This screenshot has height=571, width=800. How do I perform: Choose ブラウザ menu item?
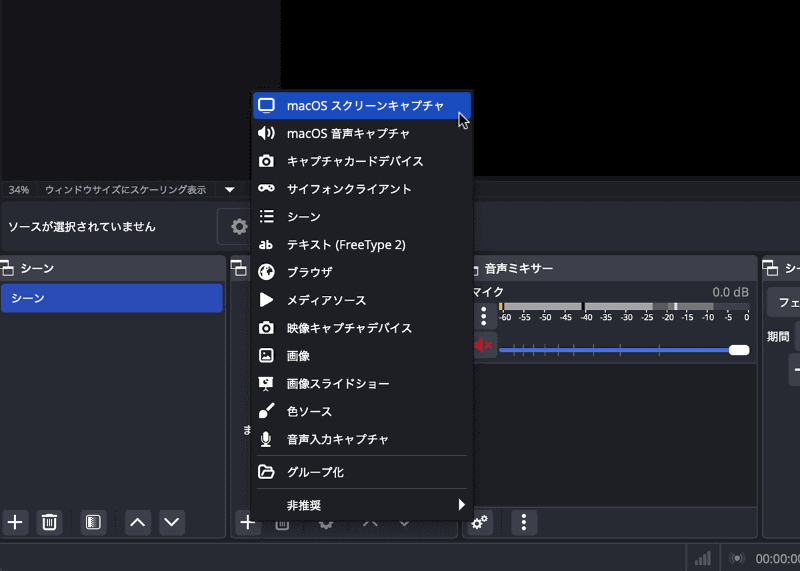pos(362,272)
